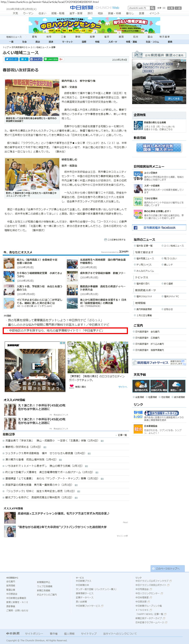Click the search magnifier icon button
Image resolution: width=189 pixels, height=644 pixels.
pos(153,8)
